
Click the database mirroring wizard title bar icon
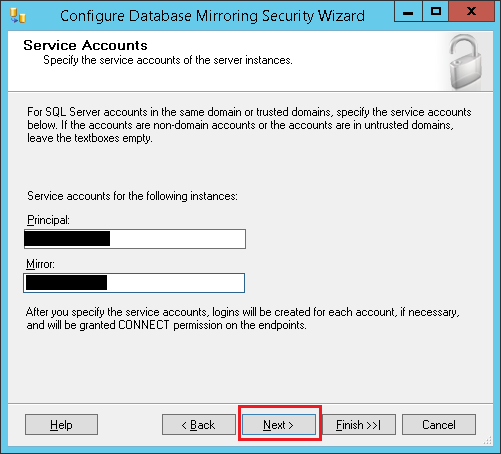pos(18,16)
